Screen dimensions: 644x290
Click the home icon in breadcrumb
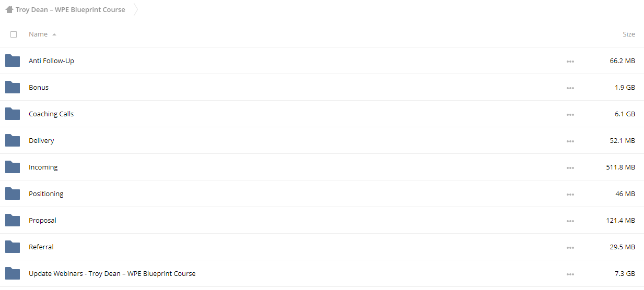click(9, 9)
